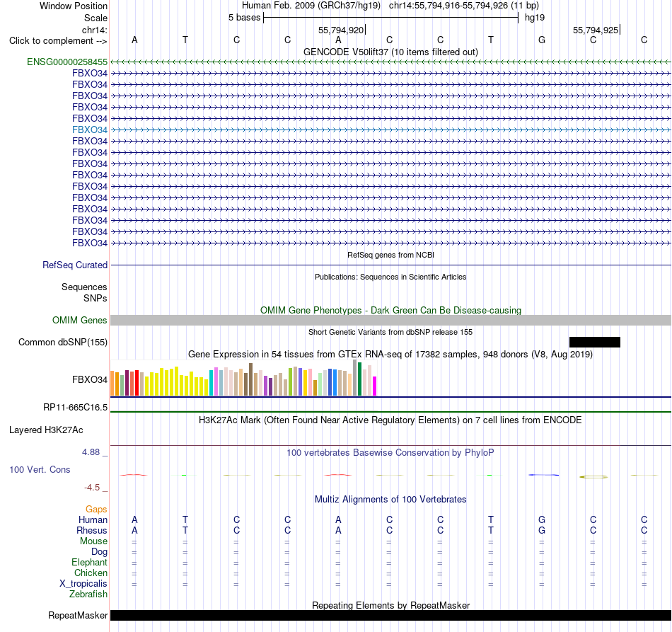Image resolution: width=672 pixels, height=632 pixels.
Task: Click the G base in the Human alignment row
Action: click(542, 519)
